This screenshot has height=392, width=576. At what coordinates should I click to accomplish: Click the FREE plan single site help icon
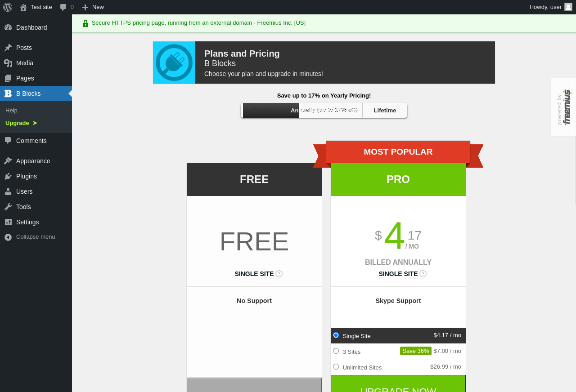point(279,274)
